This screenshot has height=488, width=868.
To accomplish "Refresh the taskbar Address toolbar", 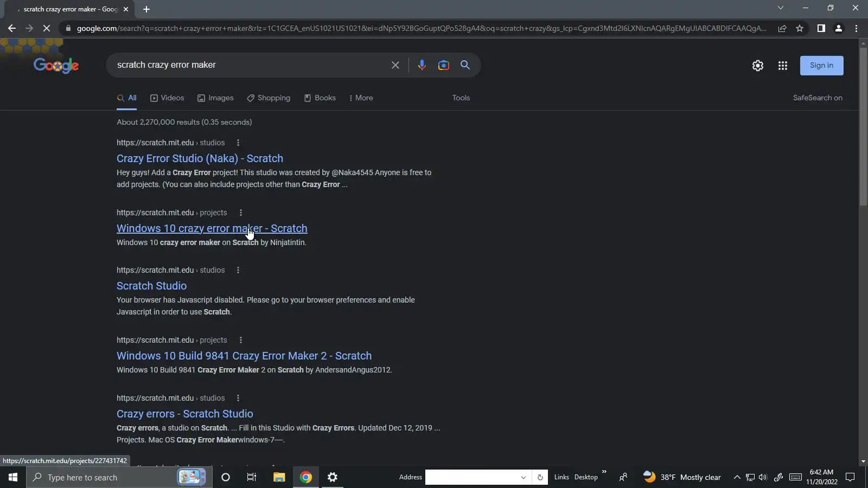I will pyautogui.click(x=540, y=477).
